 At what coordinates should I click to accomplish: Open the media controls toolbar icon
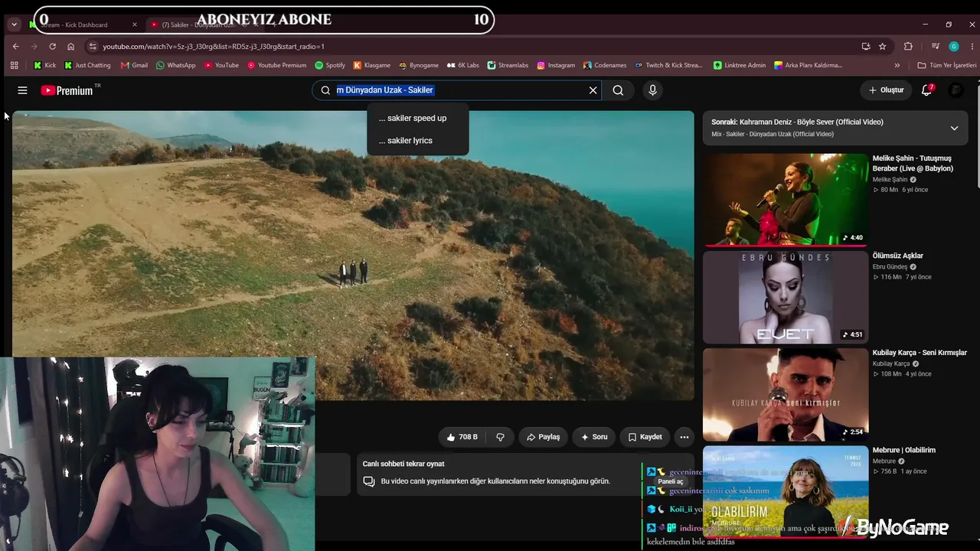[935, 47]
